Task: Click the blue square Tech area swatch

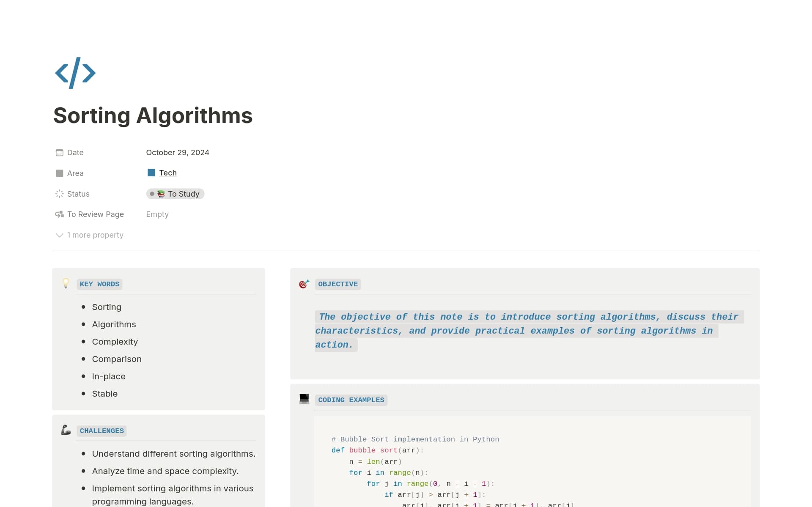Action: (151, 173)
